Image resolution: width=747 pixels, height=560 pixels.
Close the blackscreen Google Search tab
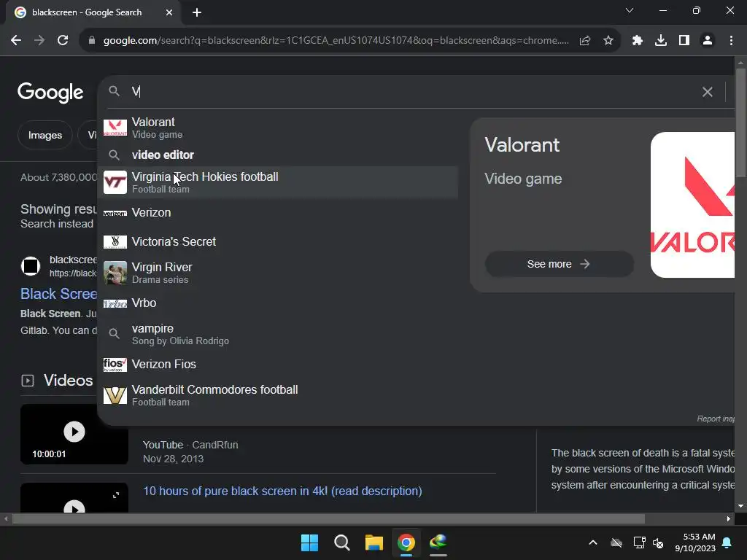tap(169, 12)
